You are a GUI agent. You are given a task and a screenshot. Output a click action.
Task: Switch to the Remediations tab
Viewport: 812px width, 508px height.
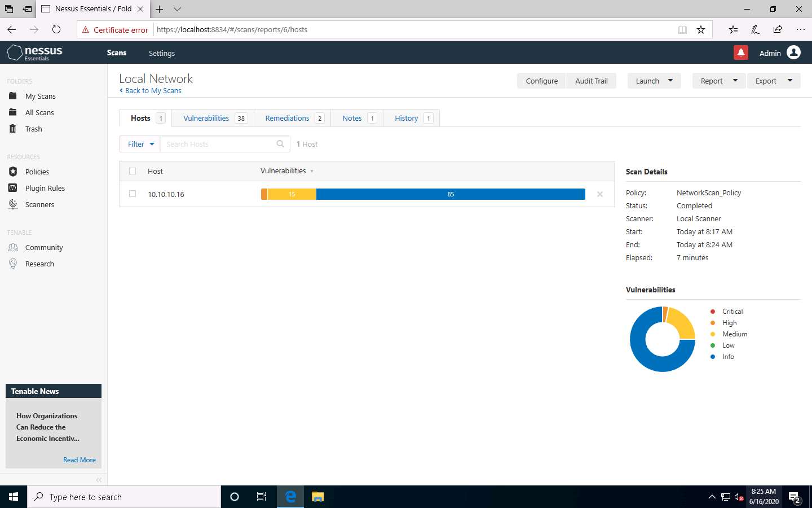(x=293, y=118)
